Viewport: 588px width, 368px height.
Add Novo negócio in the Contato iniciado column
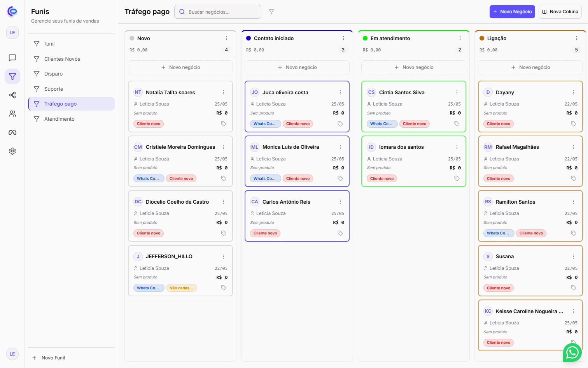click(x=297, y=67)
